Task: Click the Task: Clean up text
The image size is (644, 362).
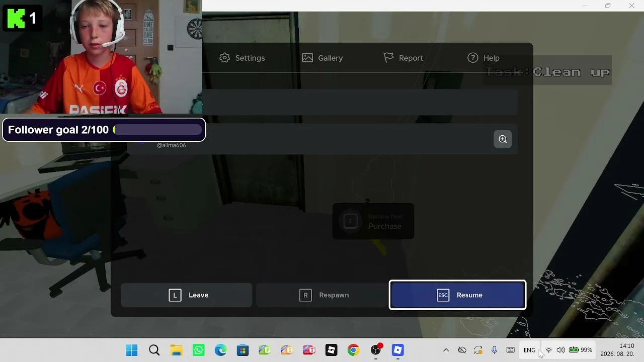Action: (548, 72)
